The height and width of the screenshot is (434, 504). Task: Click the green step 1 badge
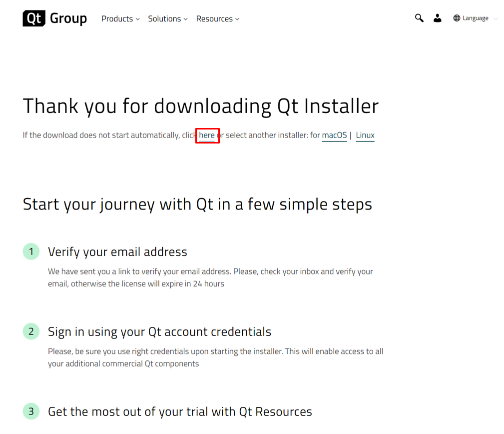31,251
